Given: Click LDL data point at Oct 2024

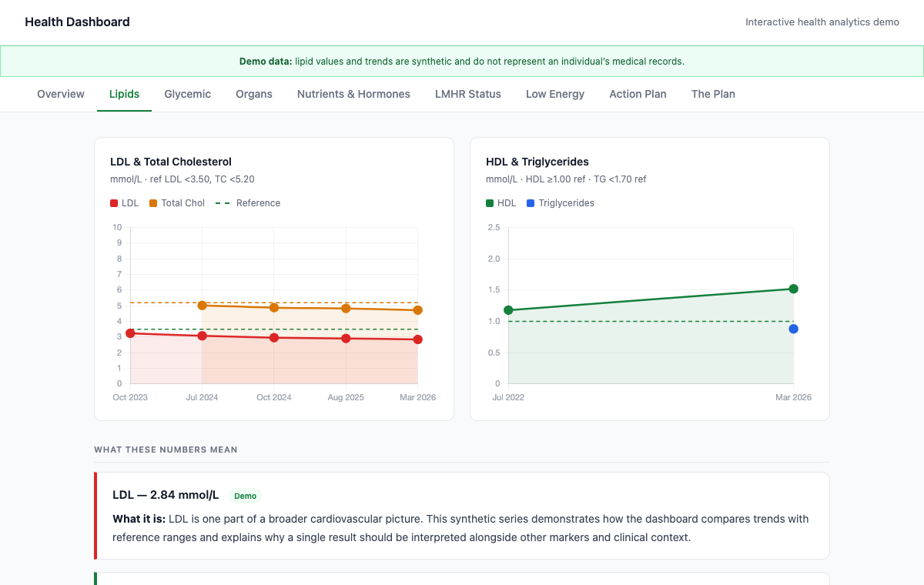Looking at the screenshot, I should click(x=274, y=338).
